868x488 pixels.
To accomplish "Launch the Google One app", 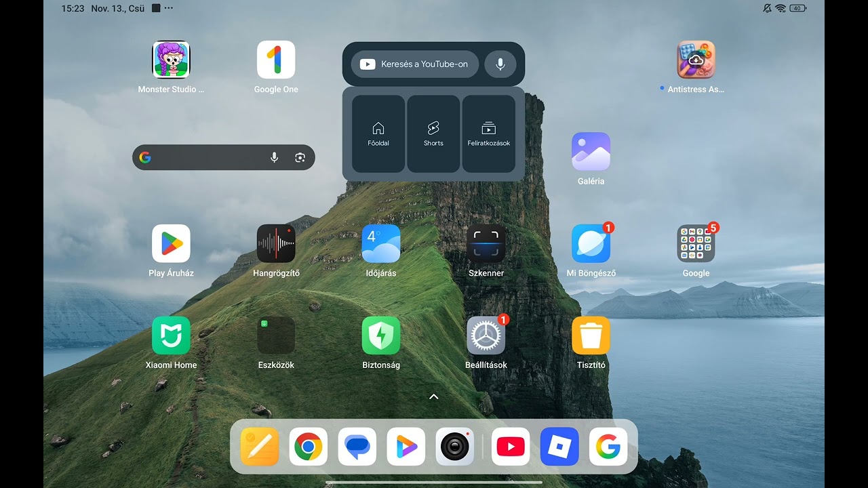I will 276,60.
